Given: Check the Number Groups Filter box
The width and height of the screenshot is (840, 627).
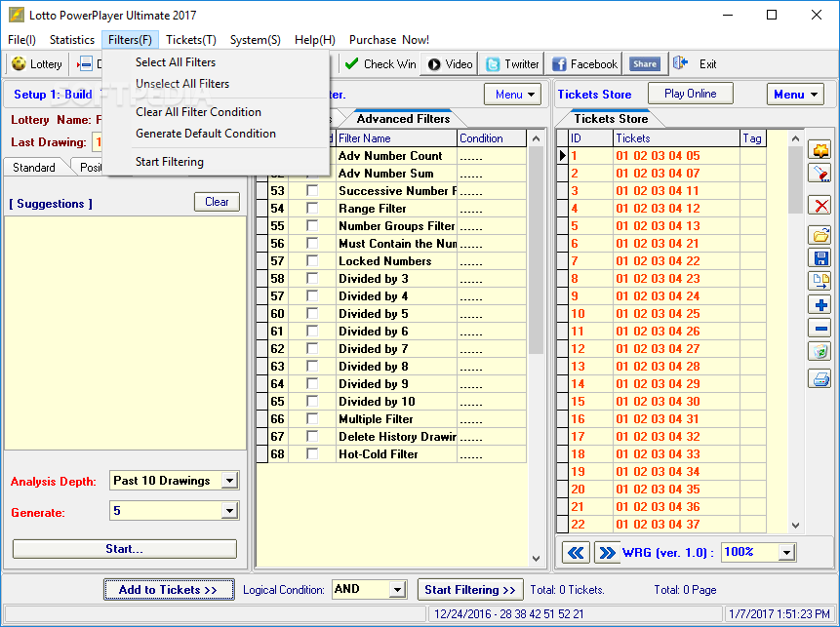Looking at the screenshot, I should (x=312, y=226).
